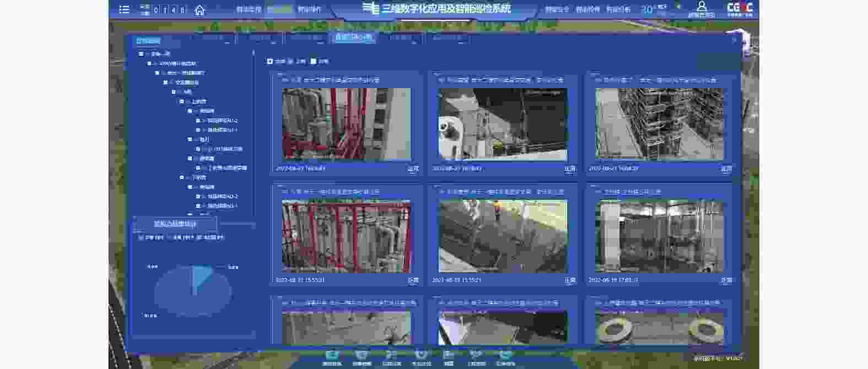868x369 pixels.
Task: Open the thumbnail with the orange-vested worker
Action: [503, 236]
